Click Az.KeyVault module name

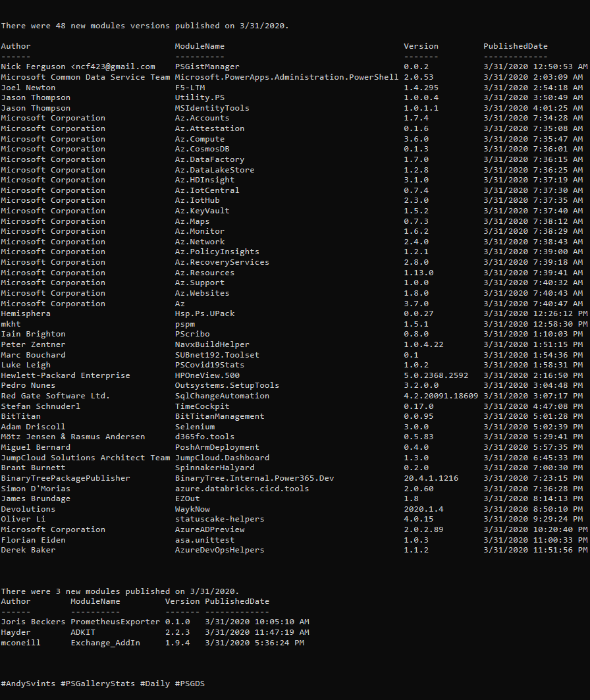[202, 211]
